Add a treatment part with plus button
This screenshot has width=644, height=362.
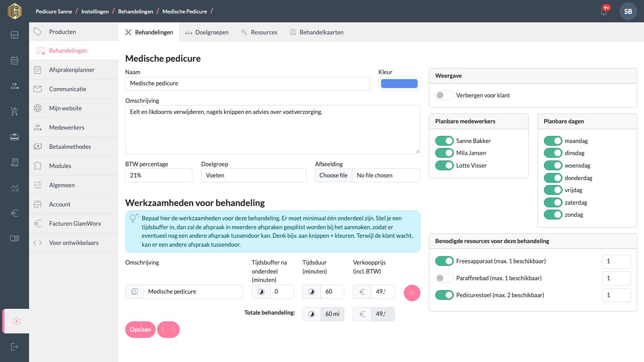pos(412,293)
